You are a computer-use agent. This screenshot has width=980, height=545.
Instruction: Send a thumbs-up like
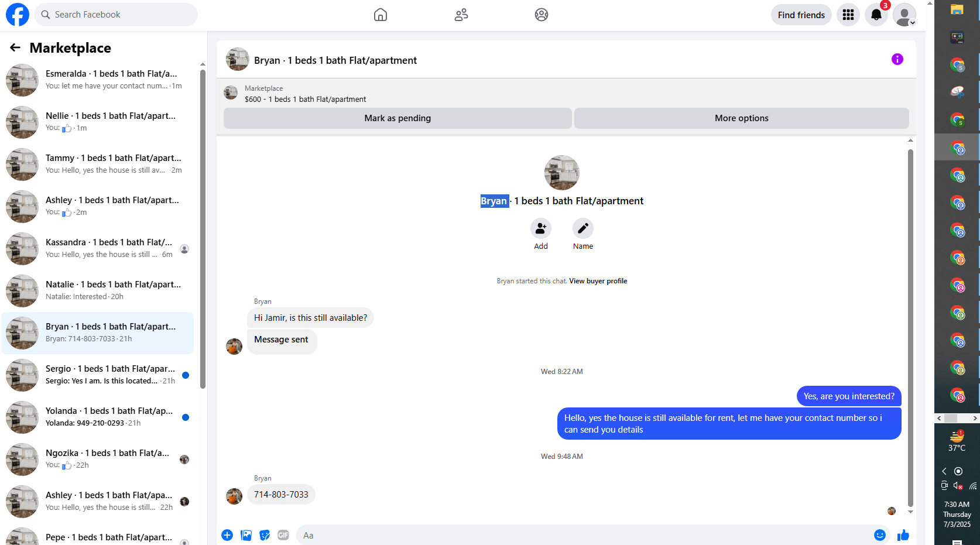coord(903,535)
